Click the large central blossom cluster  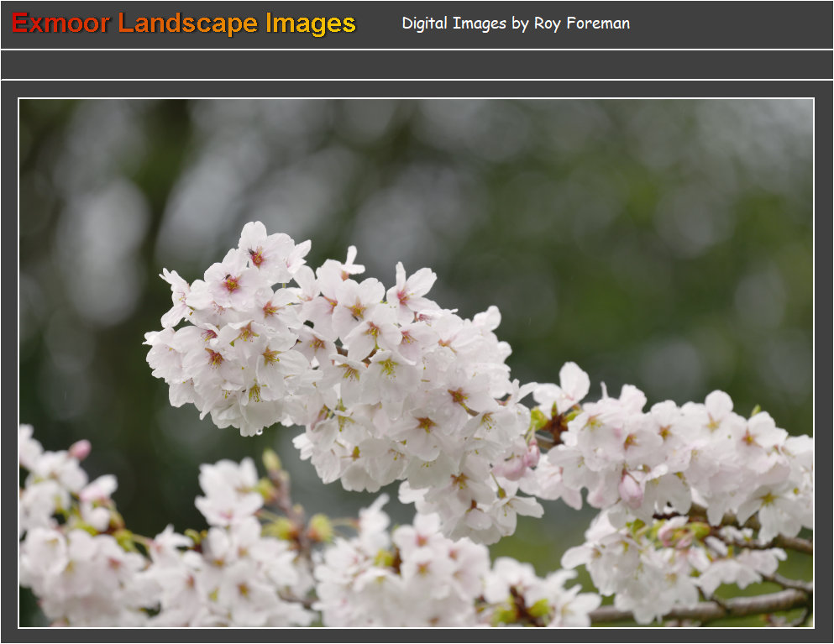point(336,344)
